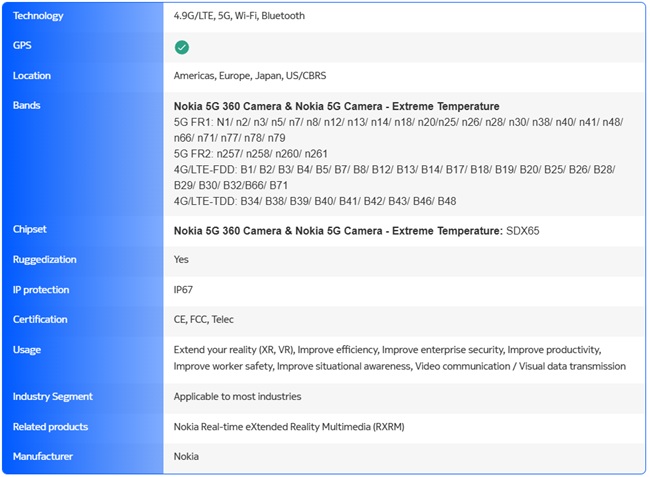Click the Manufacturer row label
The height and width of the screenshot is (477, 650).
43,457
